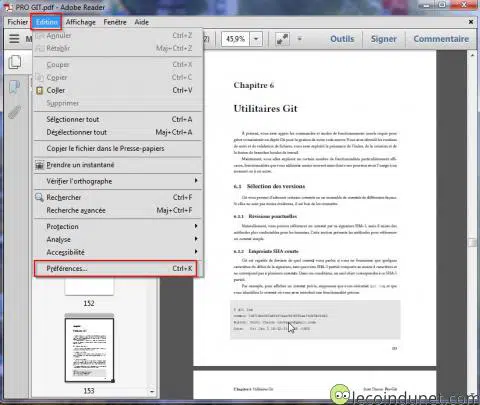Click the Adobe Reader title bar icon
Screen dimensions: 480x405
point(8,7)
